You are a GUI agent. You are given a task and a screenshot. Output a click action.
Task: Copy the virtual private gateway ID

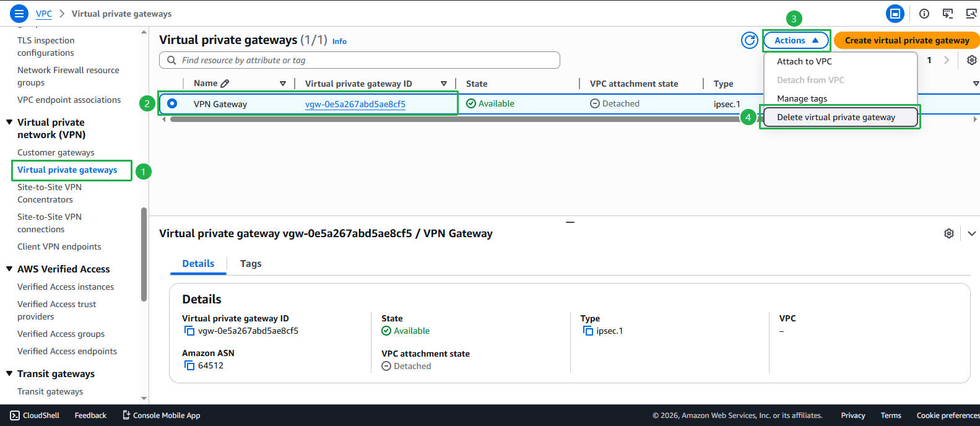click(x=189, y=331)
